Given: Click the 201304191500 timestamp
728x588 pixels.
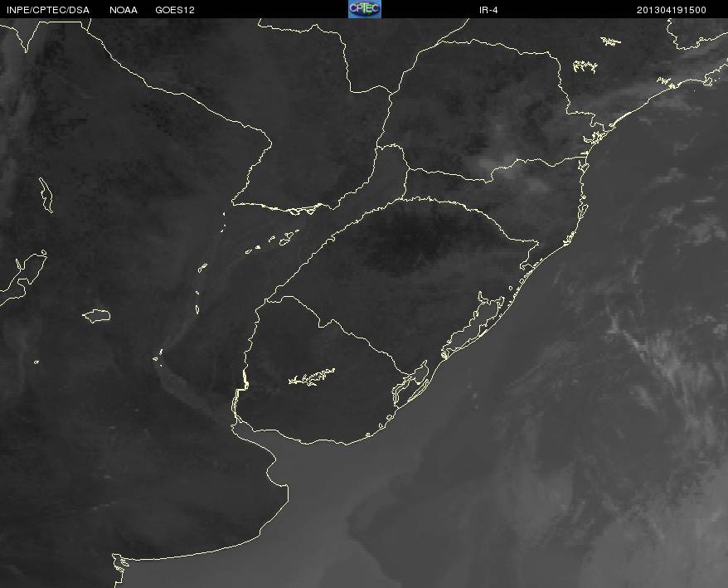Looking at the screenshot, I should [672, 10].
